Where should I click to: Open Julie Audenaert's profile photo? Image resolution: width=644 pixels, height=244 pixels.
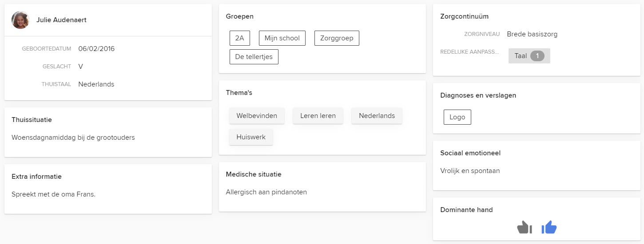pyautogui.click(x=20, y=20)
